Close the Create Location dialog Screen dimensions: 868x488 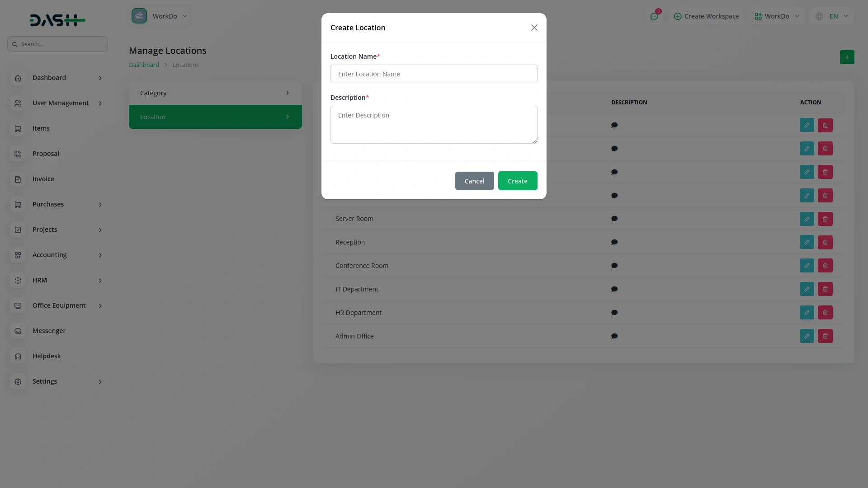[534, 28]
